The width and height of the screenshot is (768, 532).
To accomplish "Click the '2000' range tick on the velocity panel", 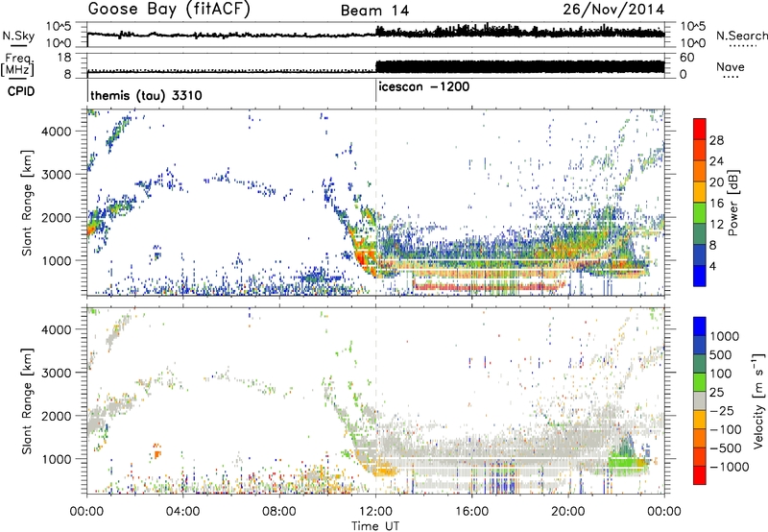I will click(x=56, y=416).
